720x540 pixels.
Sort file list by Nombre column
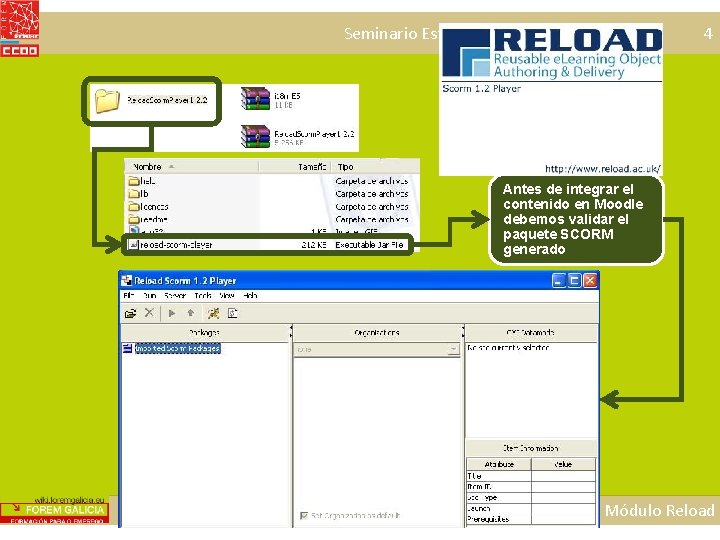point(147,167)
